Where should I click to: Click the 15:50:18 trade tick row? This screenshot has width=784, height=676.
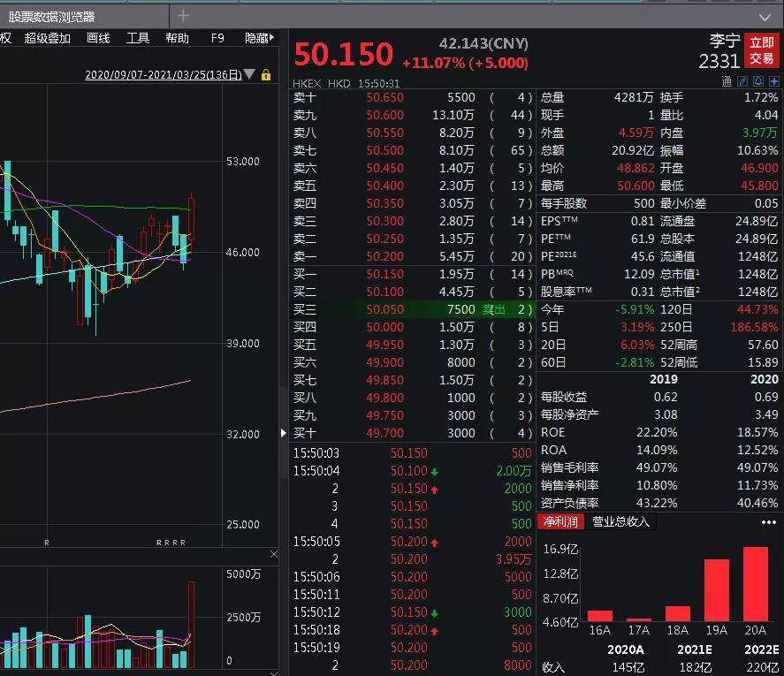pyautogui.click(x=412, y=630)
